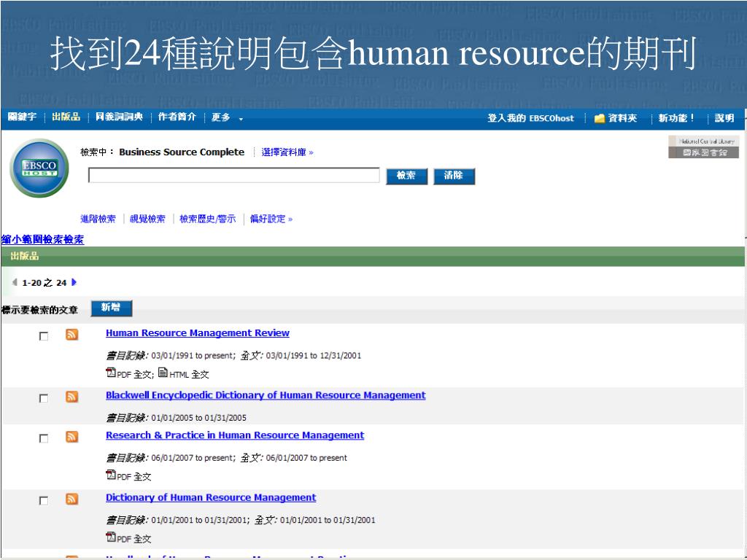Click the EBSCOhost logo icon
Image resolution: width=747 pixels, height=560 pixels.
[39, 168]
